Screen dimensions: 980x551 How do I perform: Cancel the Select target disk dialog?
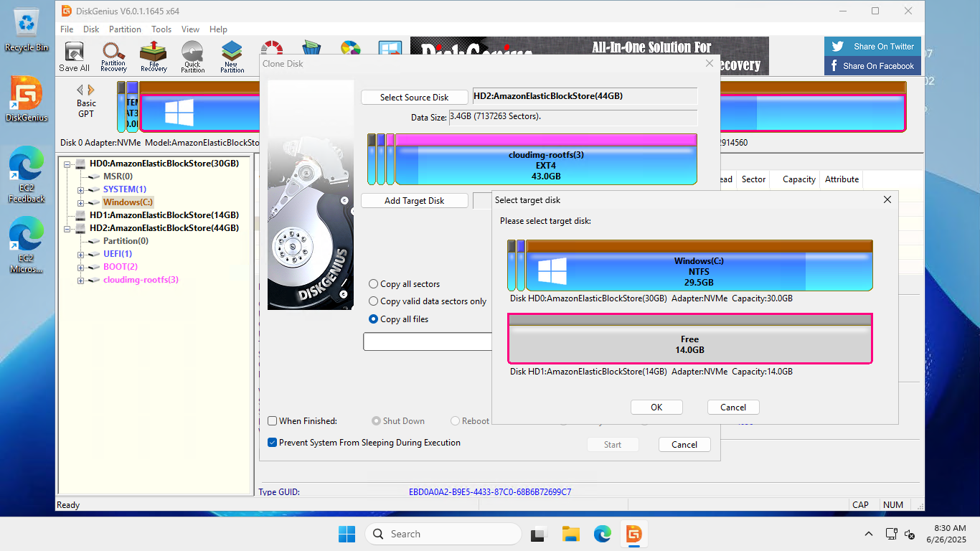(x=733, y=407)
